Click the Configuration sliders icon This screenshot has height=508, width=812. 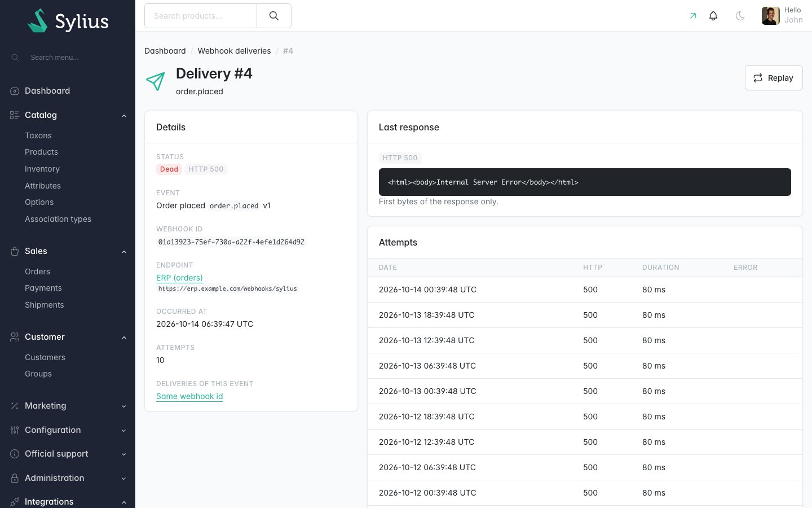[x=15, y=430]
